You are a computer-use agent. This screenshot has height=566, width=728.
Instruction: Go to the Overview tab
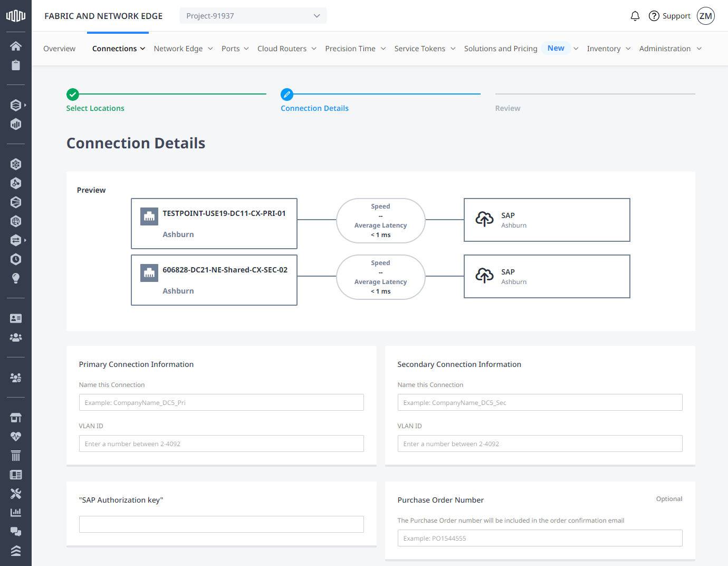click(x=59, y=49)
